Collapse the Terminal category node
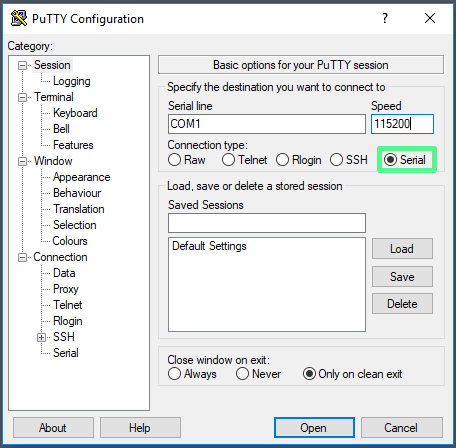456x448 pixels. point(22,97)
